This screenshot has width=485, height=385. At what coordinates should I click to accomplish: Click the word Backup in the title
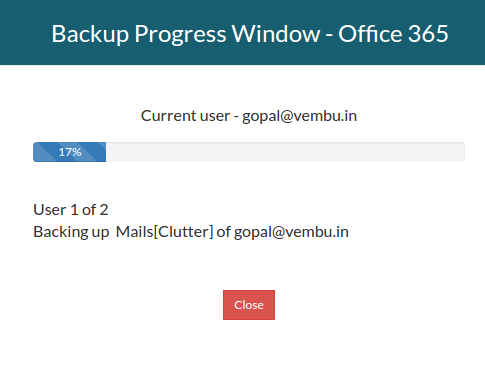click(x=90, y=34)
